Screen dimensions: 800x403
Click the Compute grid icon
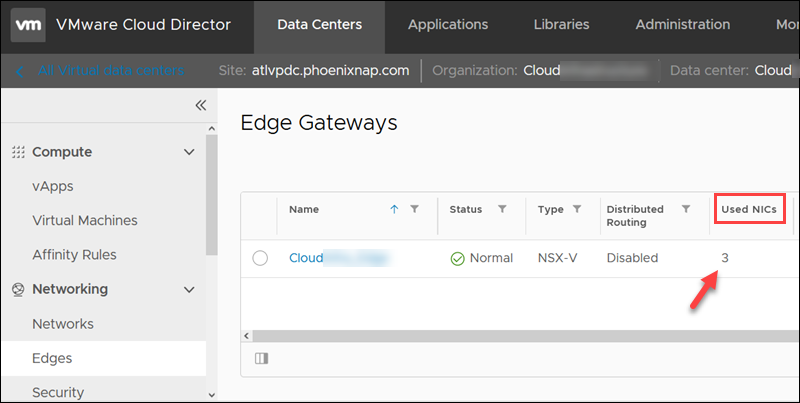click(x=18, y=152)
